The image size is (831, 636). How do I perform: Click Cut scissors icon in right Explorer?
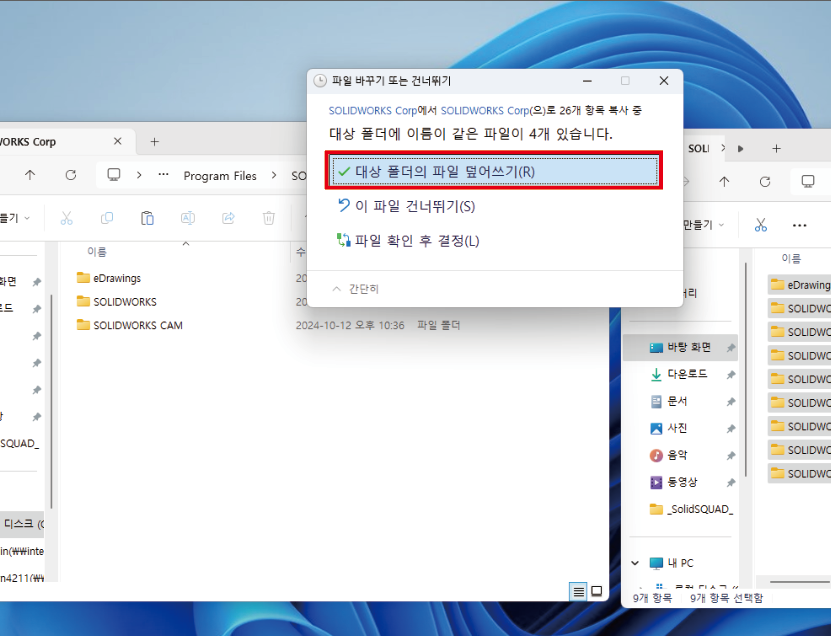pos(761,225)
